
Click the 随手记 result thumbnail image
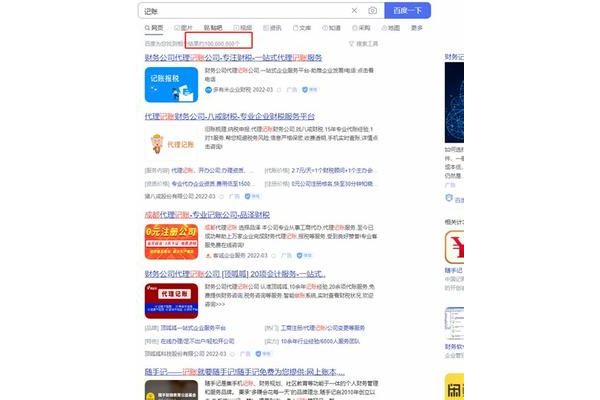[x=171, y=390]
